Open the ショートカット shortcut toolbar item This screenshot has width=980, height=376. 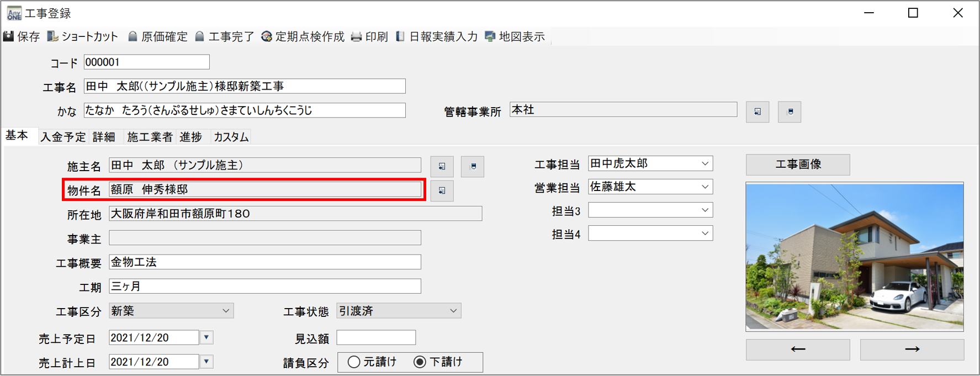coord(53,36)
